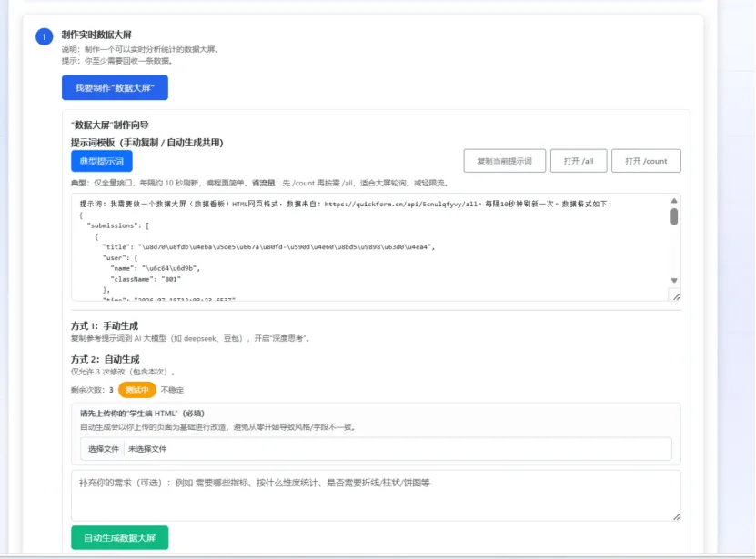This screenshot has height=559, width=756.
Task: Click the 剩余次数: 3 text
Action: [92, 390]
